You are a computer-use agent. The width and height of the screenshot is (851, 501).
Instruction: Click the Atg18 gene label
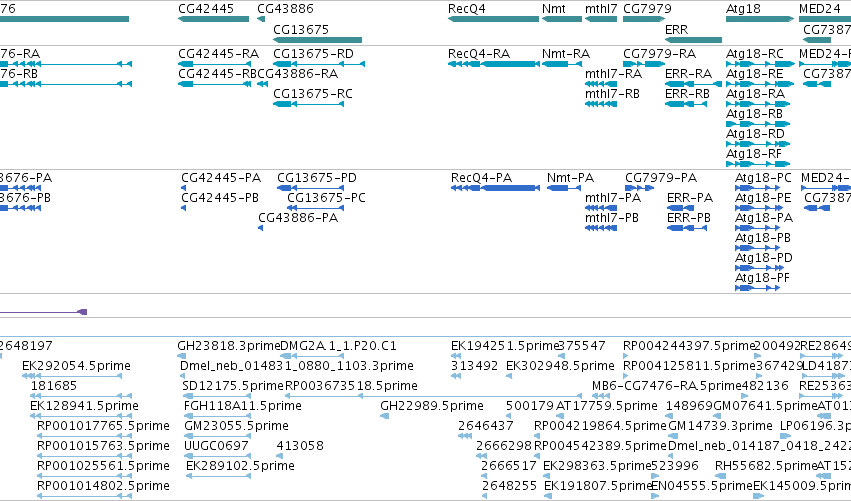coord(743,9)
